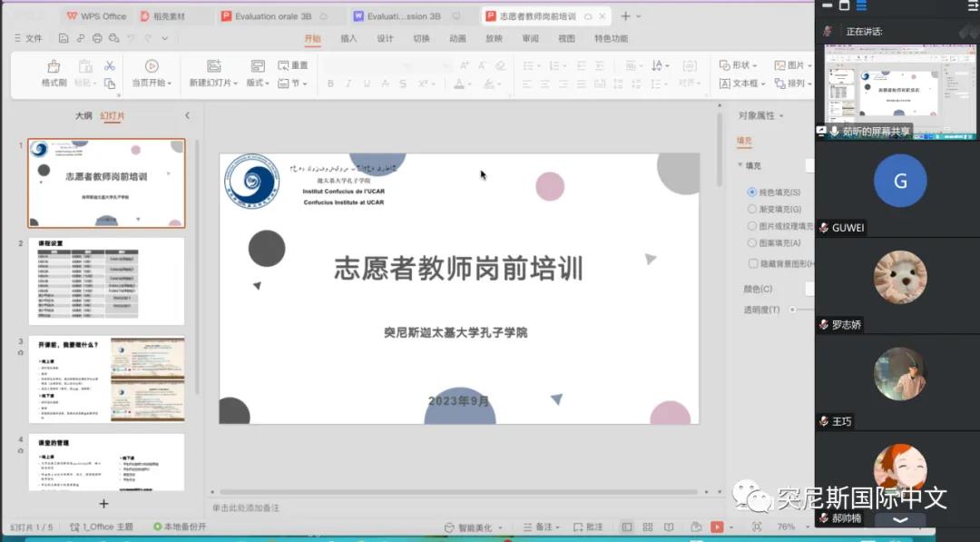Select slide 2 课程设置 thumbnail

(x=106, y=281)
